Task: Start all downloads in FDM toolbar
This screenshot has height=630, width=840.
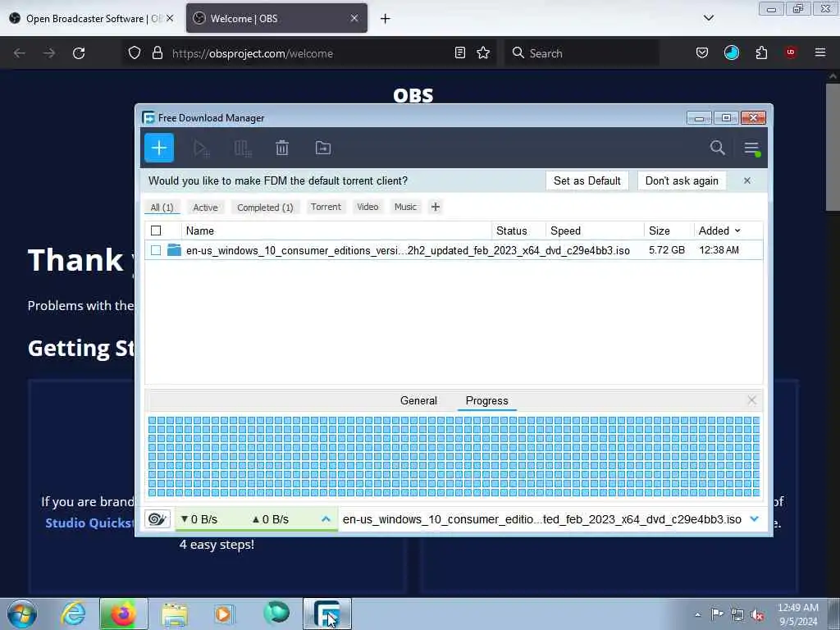Action: 202,148
